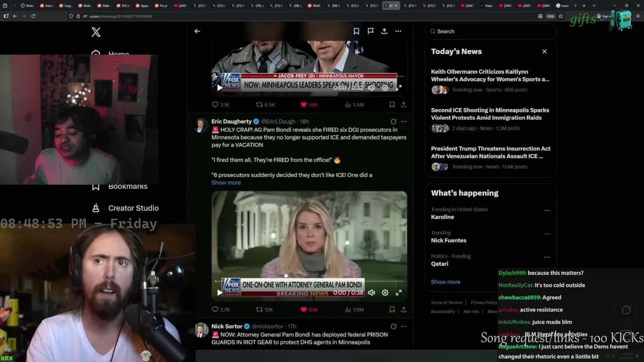Screen dimensions: 644x362
Task: Open options for the Karoline trend
Action: click(547, 210)
